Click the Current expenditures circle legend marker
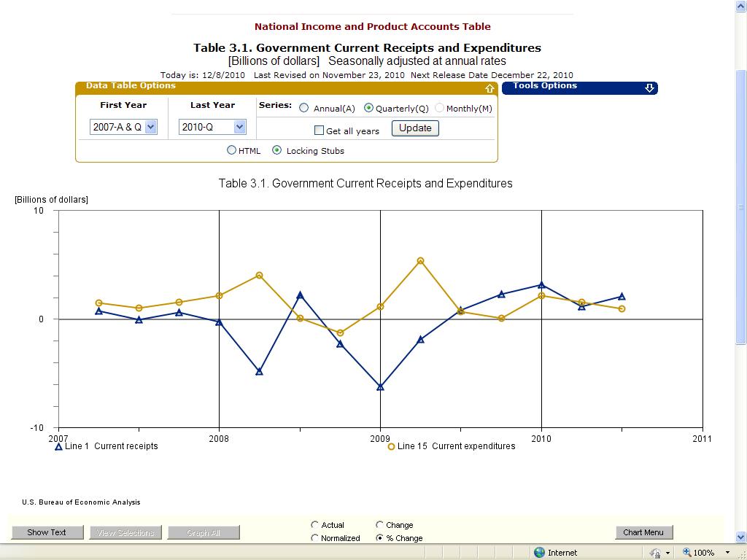The image size is (747, 560). click(x=391, y=446)
